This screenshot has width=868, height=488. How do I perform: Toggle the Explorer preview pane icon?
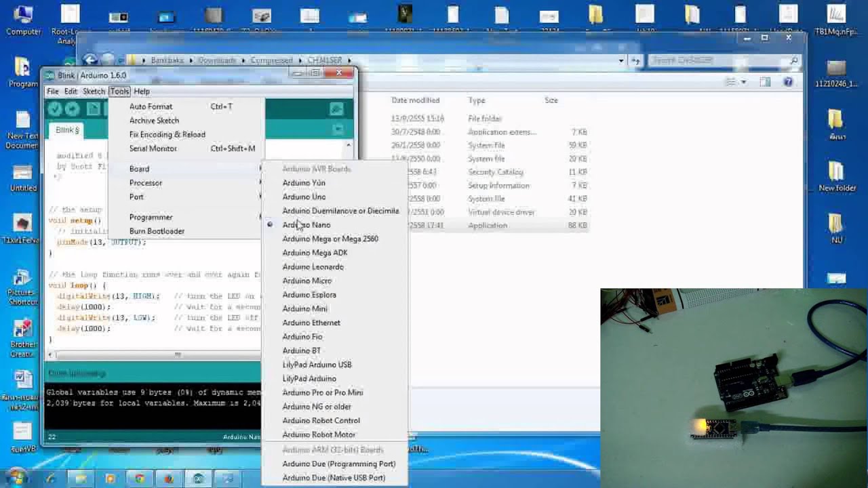(765, 82)
